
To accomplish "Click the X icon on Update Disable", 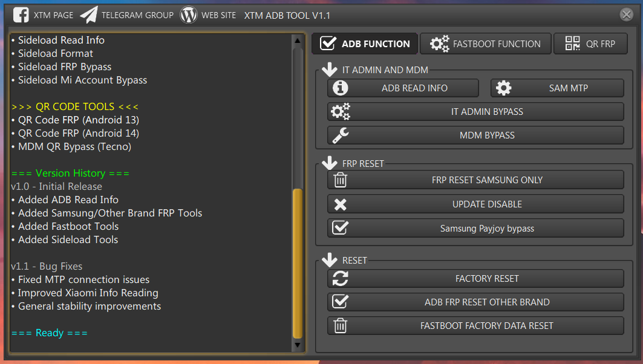I will 341,204.
